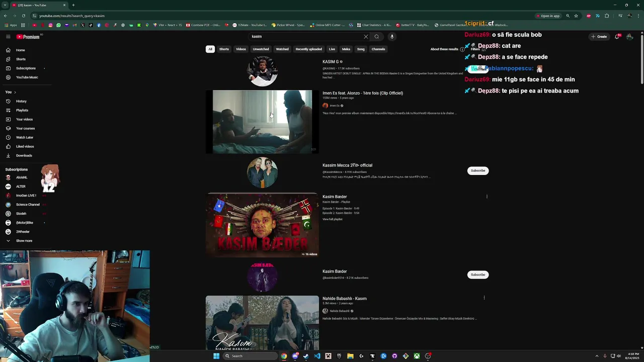
Task: Bookmark this page with star icon
Action: [576, 16]
